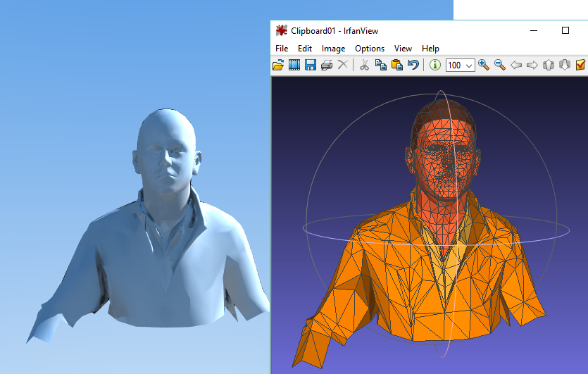Open the View menu
Viewport: 588px width, 374px height.
403,49
